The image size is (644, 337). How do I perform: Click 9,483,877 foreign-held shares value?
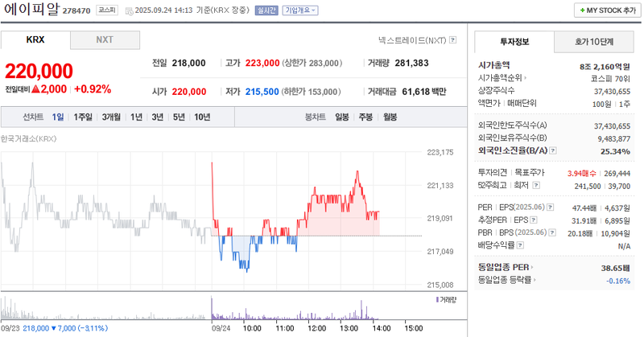point(613,138)
